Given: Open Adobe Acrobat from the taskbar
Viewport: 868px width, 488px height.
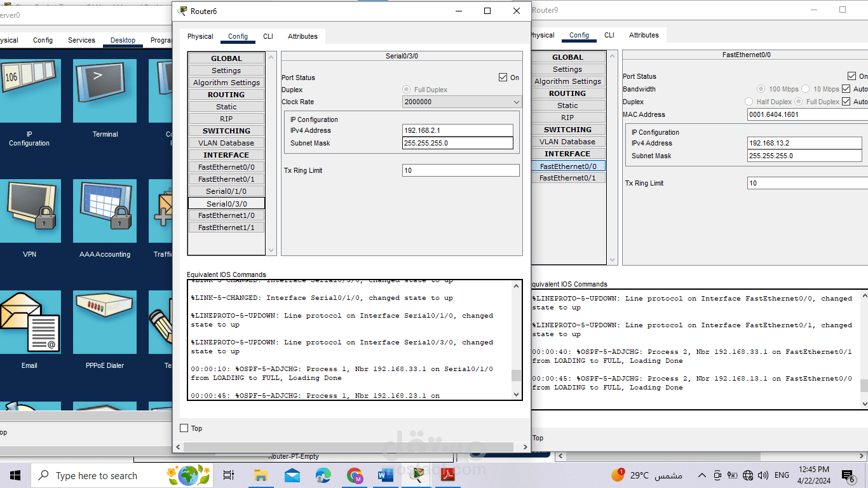Looking at the screenshot, I should 449,475.
